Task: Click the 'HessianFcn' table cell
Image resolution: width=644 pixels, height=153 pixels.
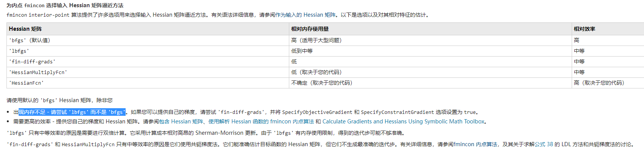Action: (x=27, y=83)
